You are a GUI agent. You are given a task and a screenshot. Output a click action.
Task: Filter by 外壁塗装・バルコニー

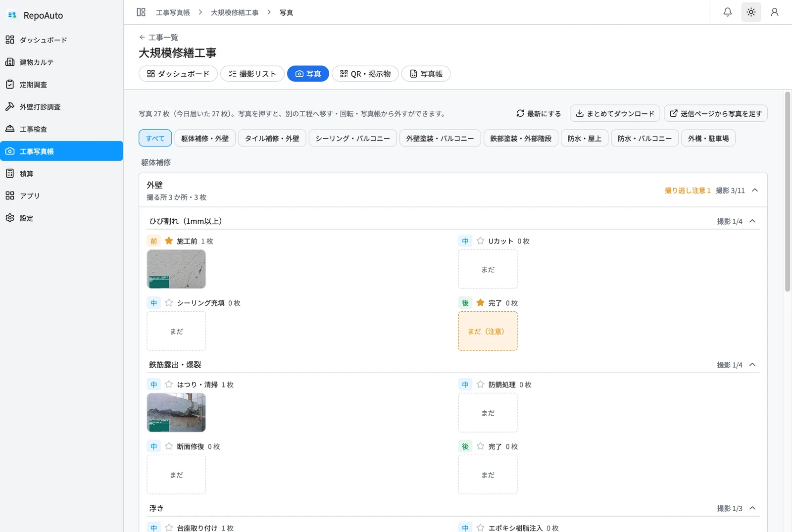point(440,138)
